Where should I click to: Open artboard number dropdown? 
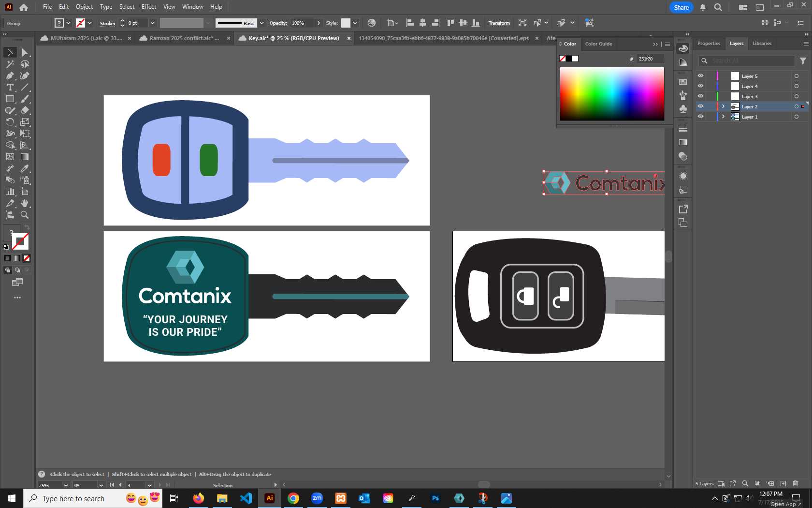149,485
